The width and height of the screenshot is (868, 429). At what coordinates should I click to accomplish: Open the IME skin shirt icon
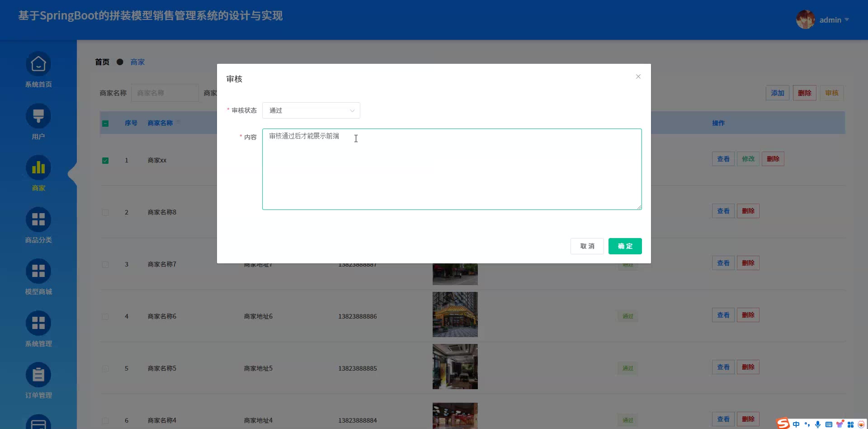coord(840,424)
